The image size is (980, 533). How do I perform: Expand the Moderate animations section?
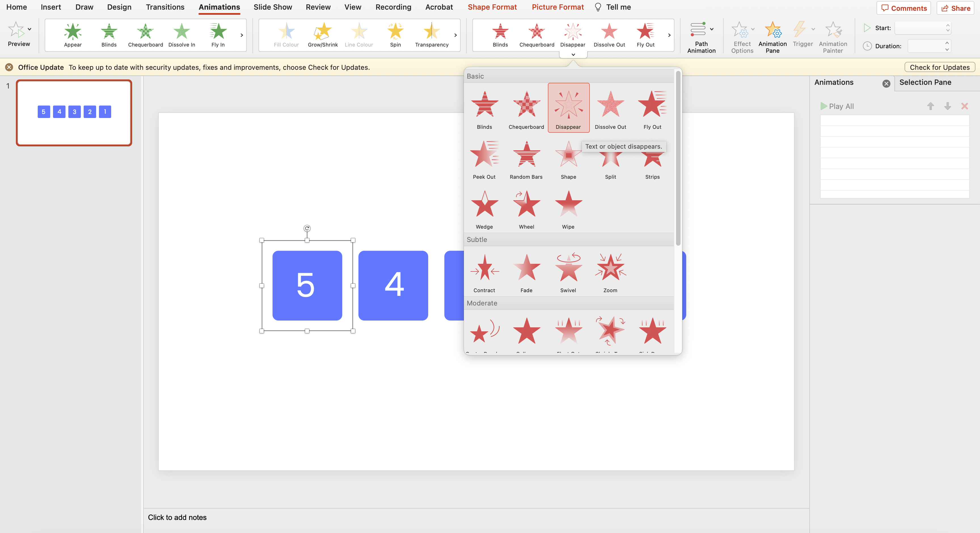(482, 303)
